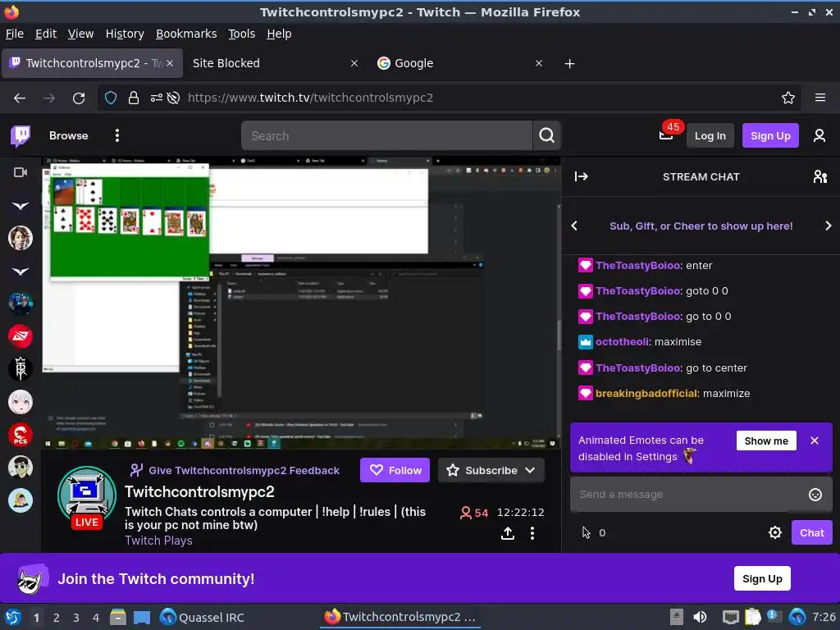The width and height of the screenshot is (840, 630).
Task: Click username octotheoli in chat
Action: click(622, 342)
